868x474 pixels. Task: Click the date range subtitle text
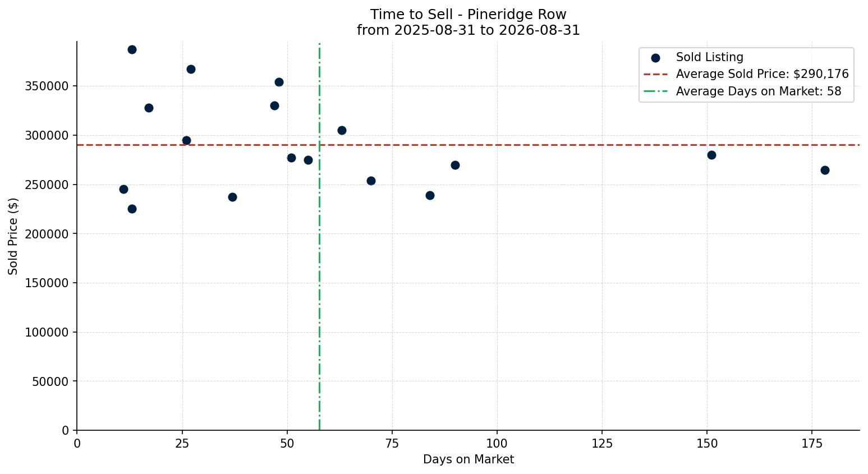click(x=469, y=30)
